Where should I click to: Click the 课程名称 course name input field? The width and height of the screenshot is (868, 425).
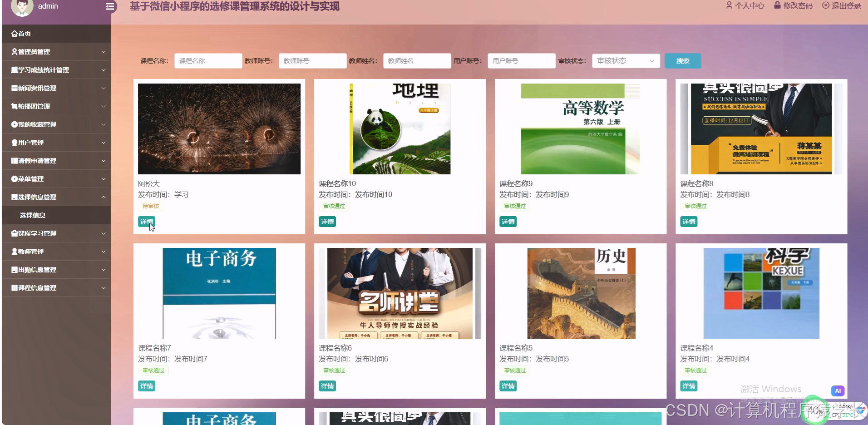tap(208, 60)
